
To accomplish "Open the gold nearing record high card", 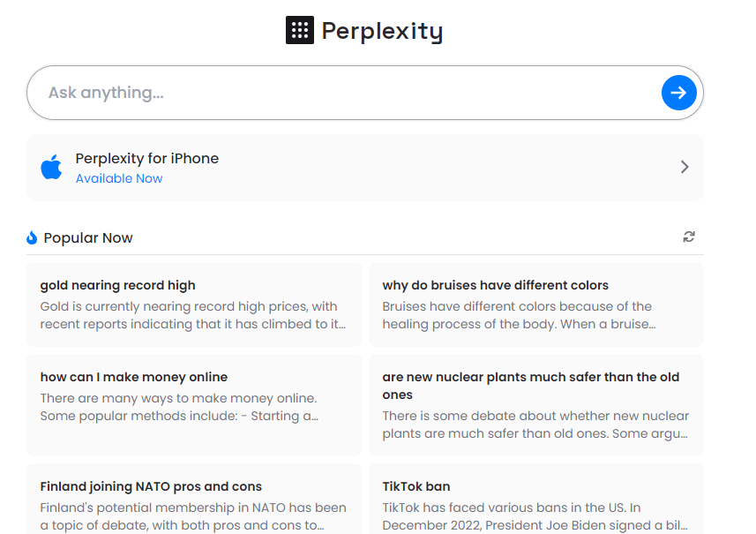I will coord(118,285).
